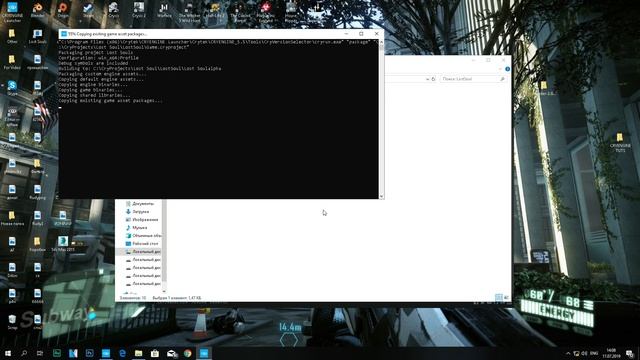Click the ENG language indicator
Viewport: 640px width, 360px height.
(x=594, y=353)
